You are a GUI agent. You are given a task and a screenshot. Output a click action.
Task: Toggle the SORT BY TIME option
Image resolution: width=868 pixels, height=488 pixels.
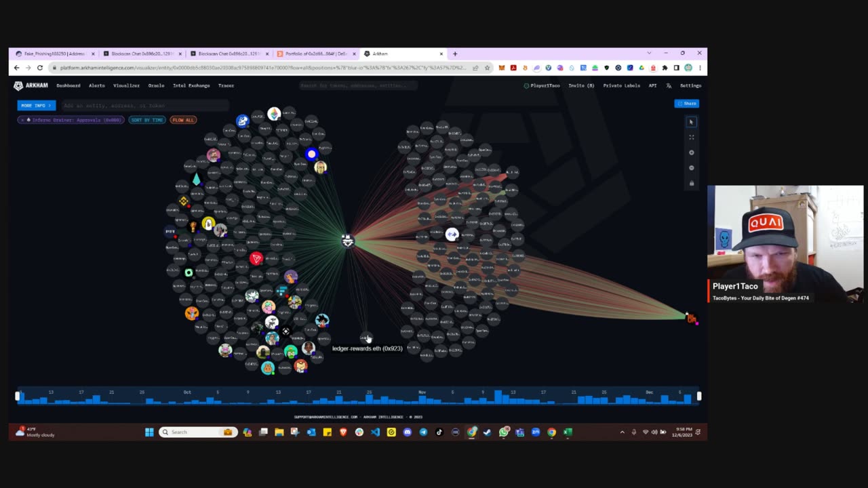tap(147, 120)
